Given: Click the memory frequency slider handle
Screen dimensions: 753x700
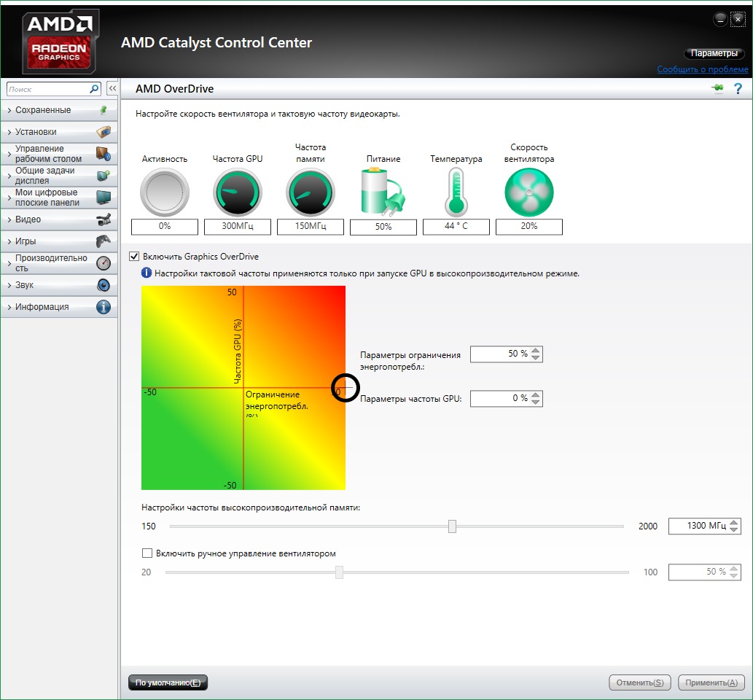Looking at the screenshot, I should [452, 526].
